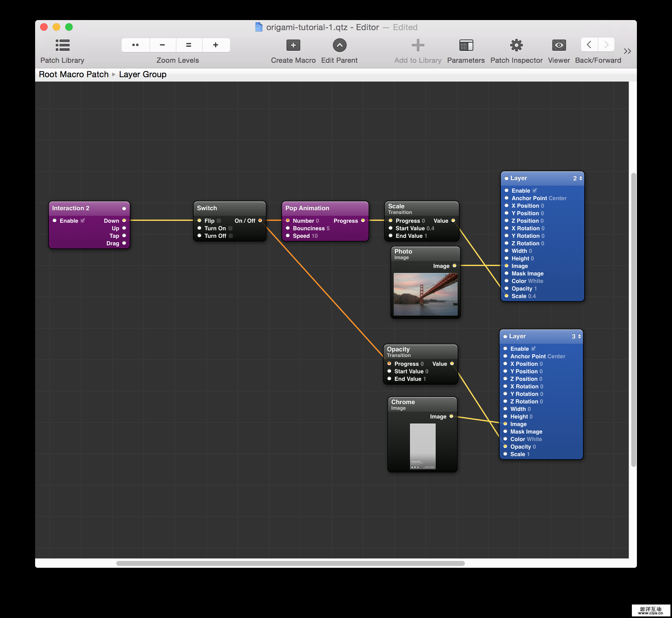
Task: Show the Viewer window
Action: [x=559, y=45]
